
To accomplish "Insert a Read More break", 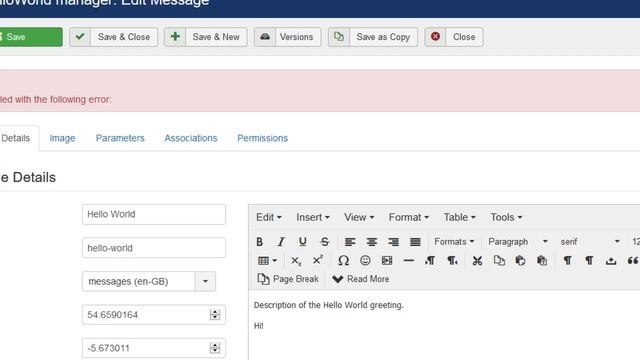I will pos(360,279).
